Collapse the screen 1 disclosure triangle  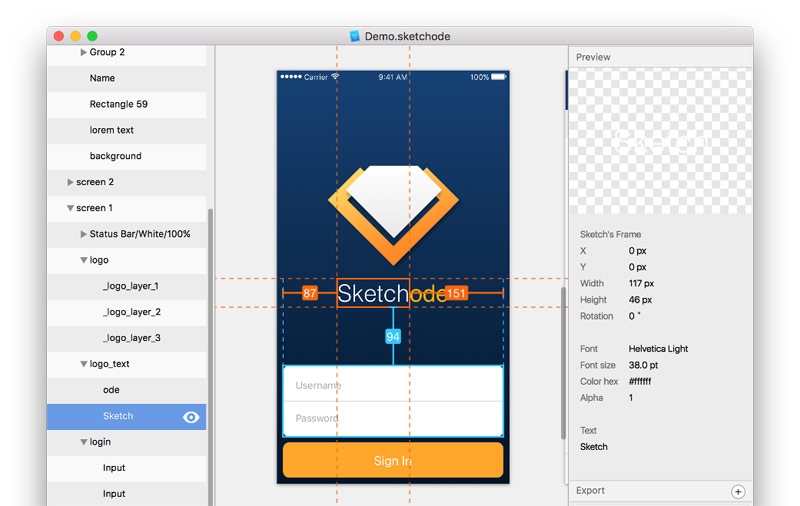point(70,208)
